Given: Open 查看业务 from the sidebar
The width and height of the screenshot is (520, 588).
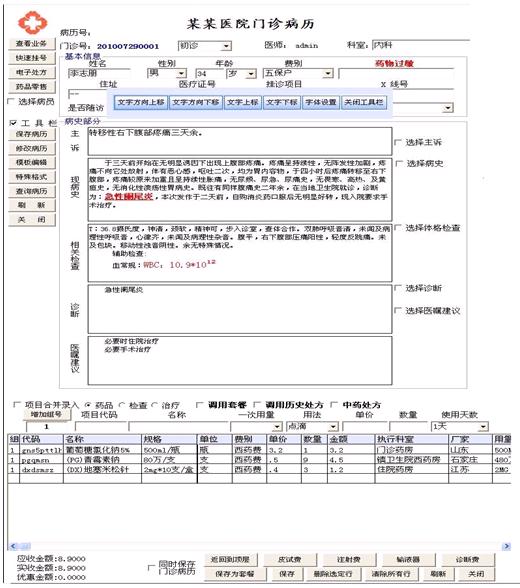Looking at the screenshot, I should coord(31,44).
